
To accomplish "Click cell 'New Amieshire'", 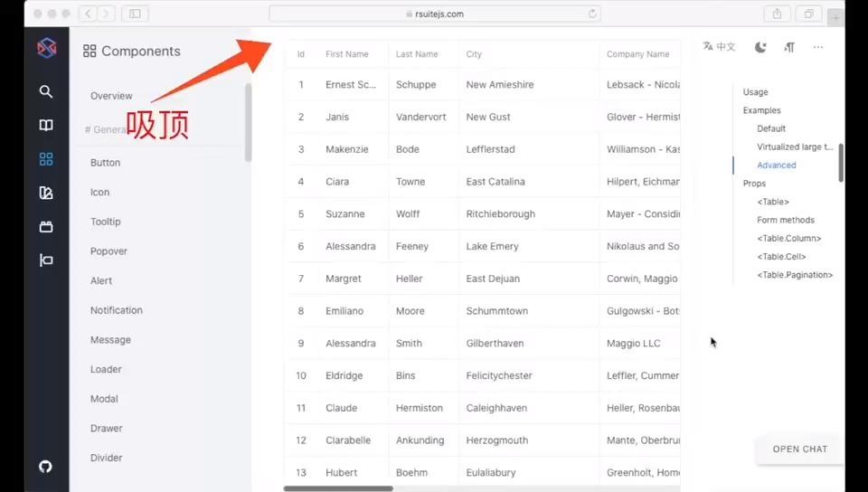I will click(500, 85).
